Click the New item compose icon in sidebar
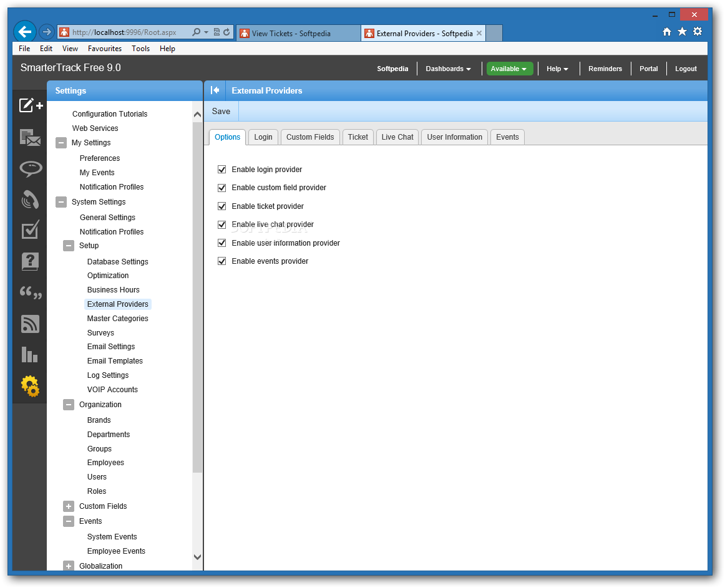 point(31,105)
